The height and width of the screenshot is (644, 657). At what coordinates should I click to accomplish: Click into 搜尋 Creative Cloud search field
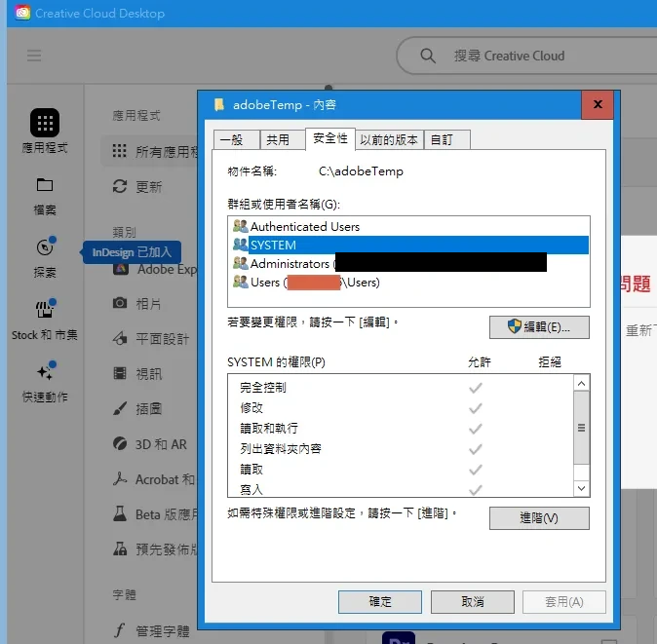coord(528,56)
